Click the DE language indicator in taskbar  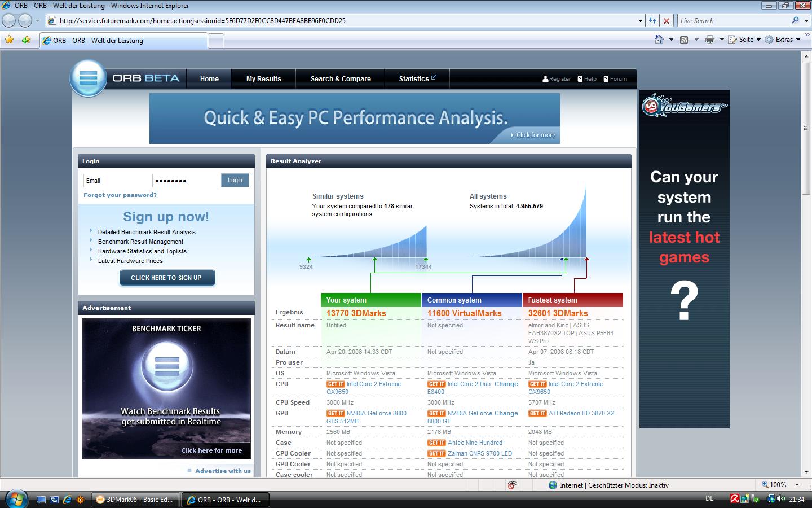[709, 498]
